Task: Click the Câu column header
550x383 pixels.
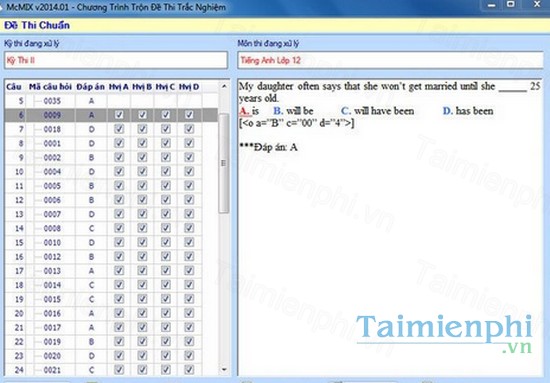Action: [14, 87]
